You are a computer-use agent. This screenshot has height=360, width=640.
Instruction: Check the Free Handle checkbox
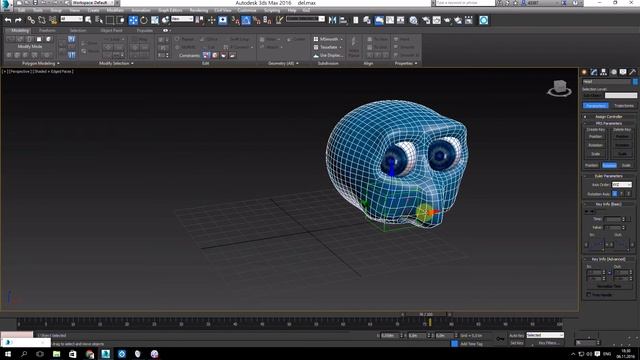point(589,294)
